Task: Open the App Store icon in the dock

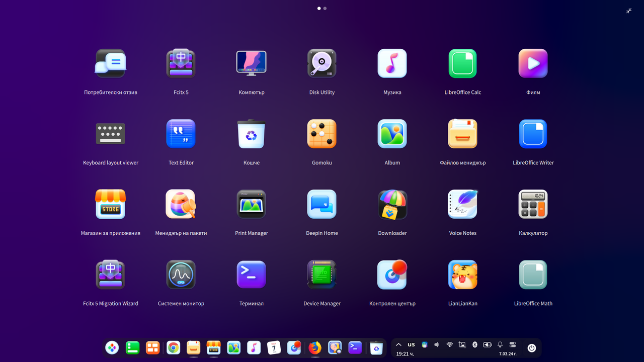Action: point(213,347)
